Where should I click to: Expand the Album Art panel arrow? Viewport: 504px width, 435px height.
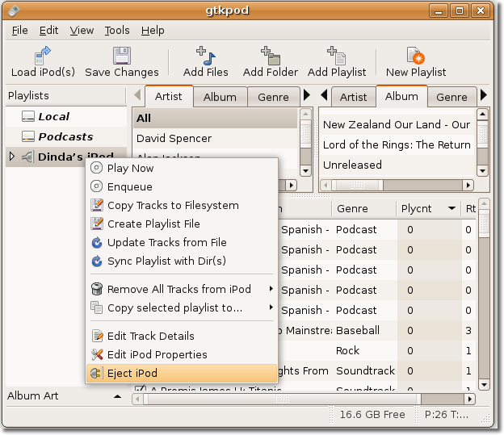pos(118,396)
